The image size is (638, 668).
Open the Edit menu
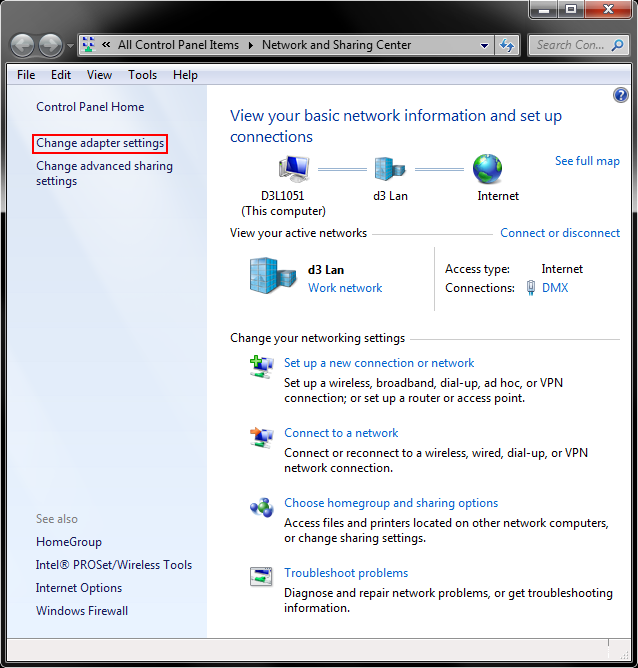(x=61, y=75)
